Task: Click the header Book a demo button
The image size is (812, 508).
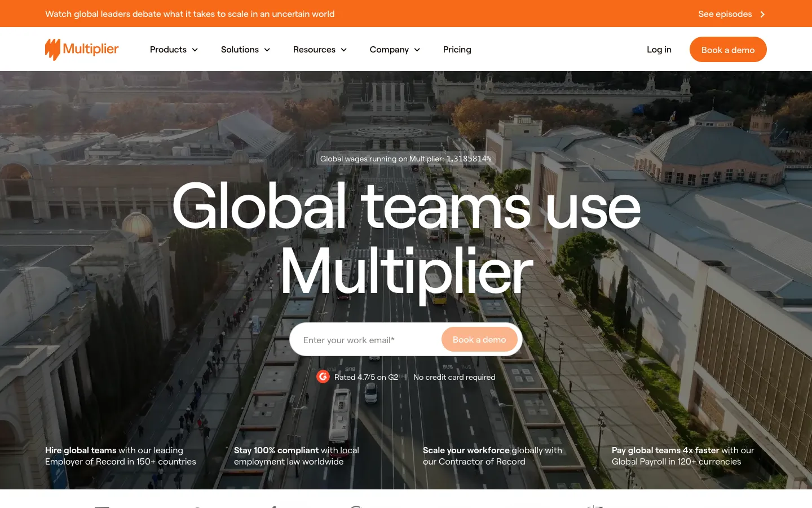Action: [x=728, y=50]
